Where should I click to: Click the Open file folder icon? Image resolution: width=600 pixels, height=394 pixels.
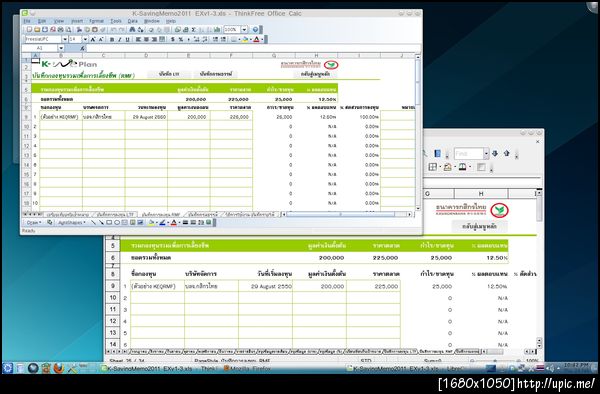tap(37, 29)
